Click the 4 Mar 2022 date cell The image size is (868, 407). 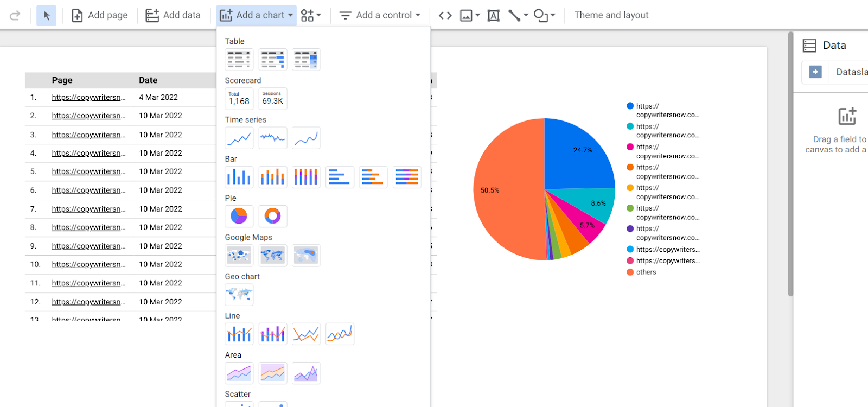[x=158, y=98]
